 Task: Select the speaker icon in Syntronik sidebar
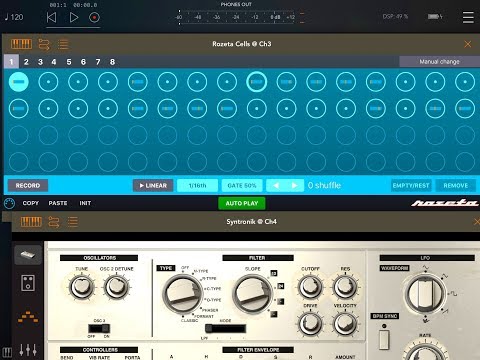click(28, 283)
